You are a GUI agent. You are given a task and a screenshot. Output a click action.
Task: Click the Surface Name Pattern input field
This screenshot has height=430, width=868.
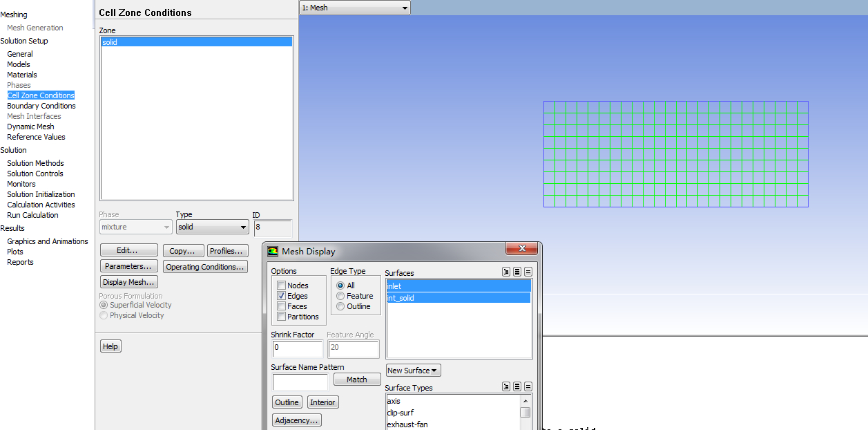300,381
